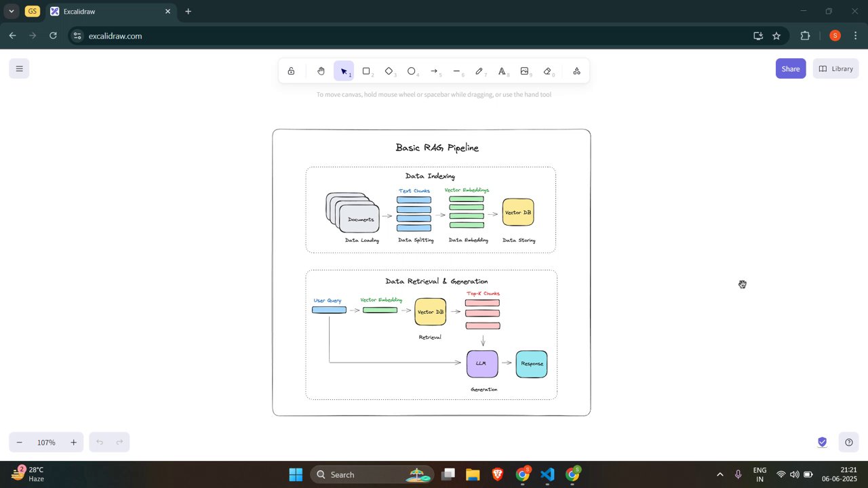Select the Hand panning tool
The width and height of the screenshot is (868, 488).
(x=321, y=71)
